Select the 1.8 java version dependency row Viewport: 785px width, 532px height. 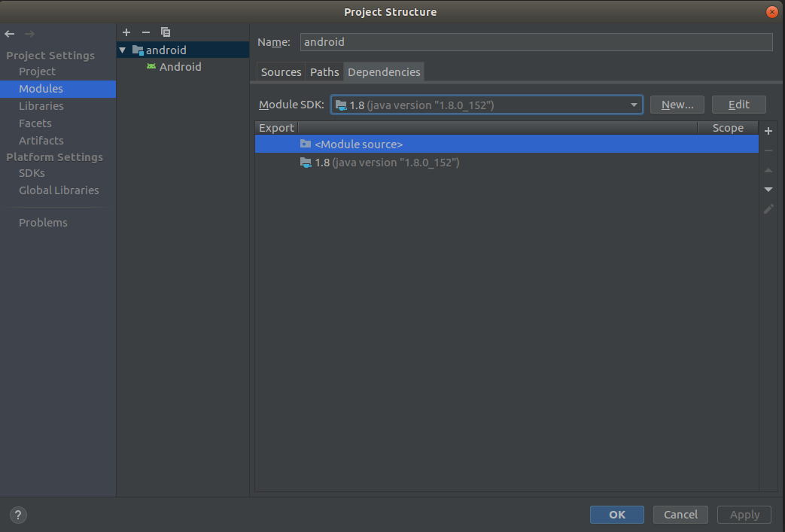[x=386, y=163]
